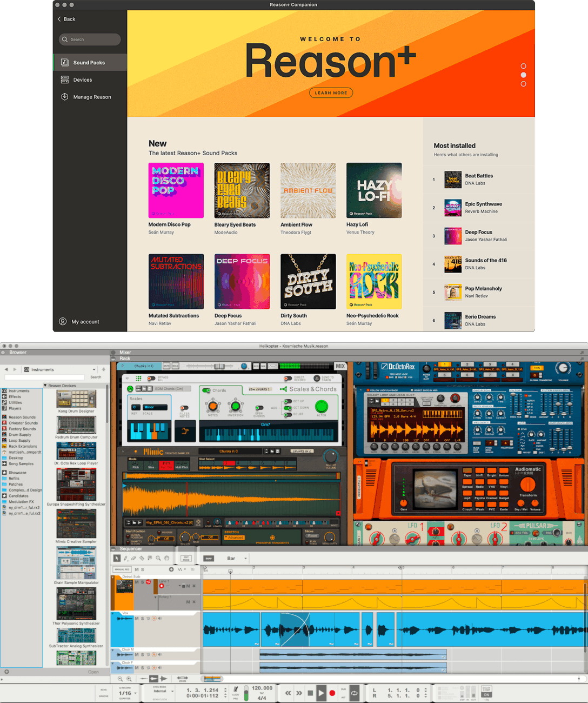Open Manage Reason in the Companion sidebar
Screen dimensions: 588x703
(92, 97)
